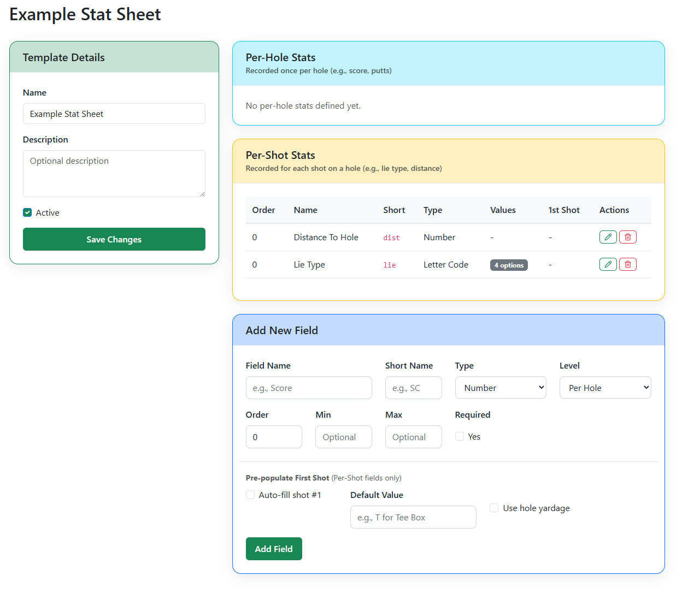700x599 pixels.
Task: Click the Short Name input box
Action: pos(413,388)
